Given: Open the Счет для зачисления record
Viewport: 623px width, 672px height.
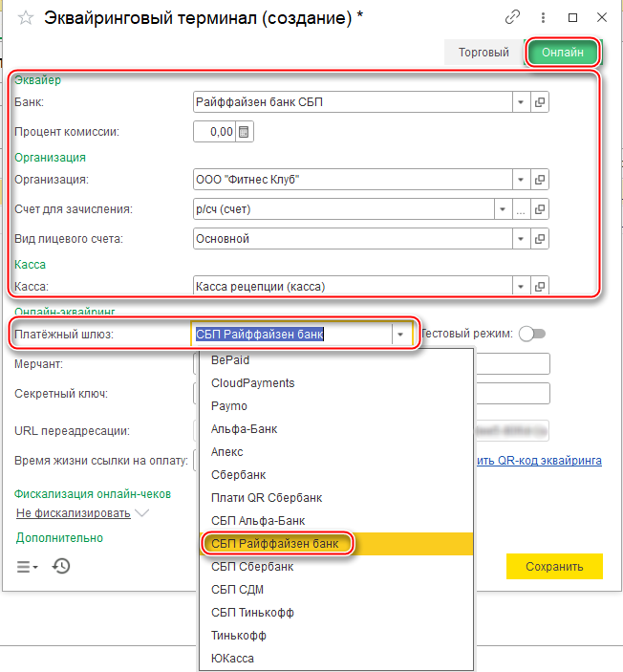Looking at the screenshot, I should (540, 209).
